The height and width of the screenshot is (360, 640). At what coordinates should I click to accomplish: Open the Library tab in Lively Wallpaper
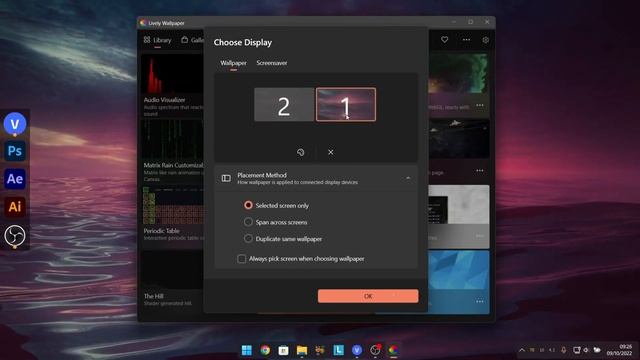[x=158, y=40]
